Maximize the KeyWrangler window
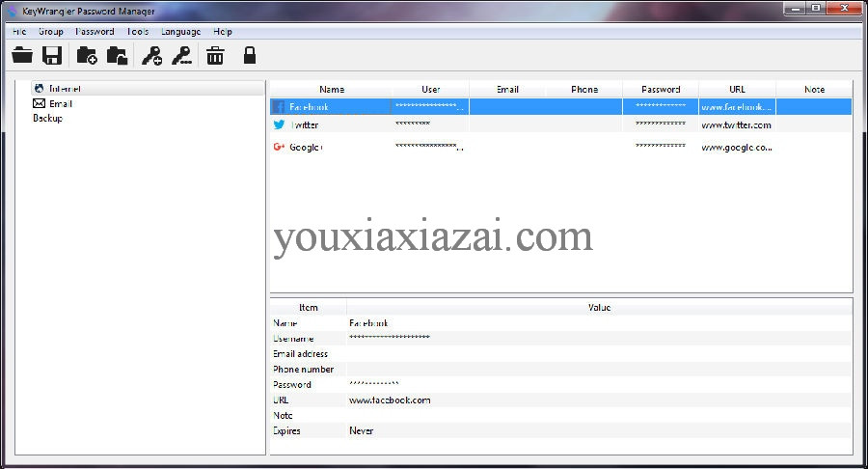Image resolution: width=868 pixels, height=469 pixels. point(816,9)
